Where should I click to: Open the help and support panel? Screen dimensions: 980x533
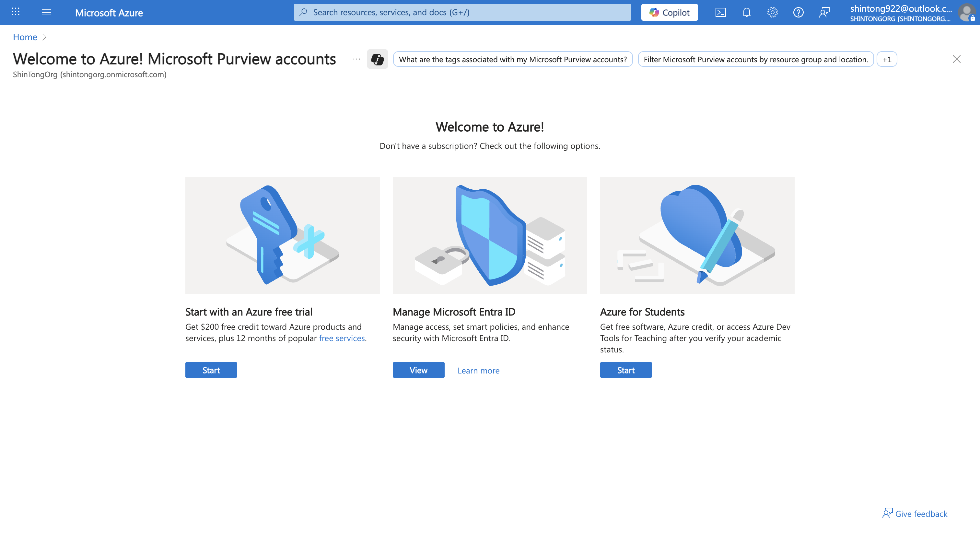[798, 12]
